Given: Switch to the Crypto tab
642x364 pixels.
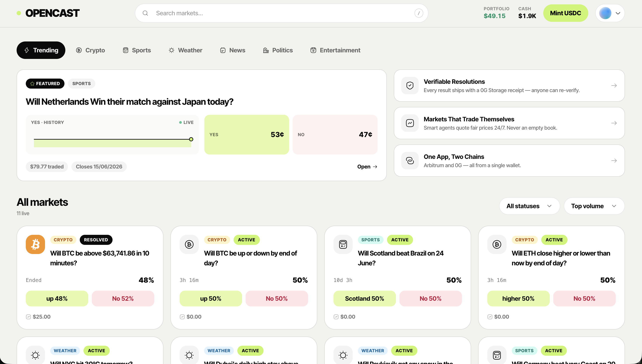Looking at the screenshot, I should point(90,50).
